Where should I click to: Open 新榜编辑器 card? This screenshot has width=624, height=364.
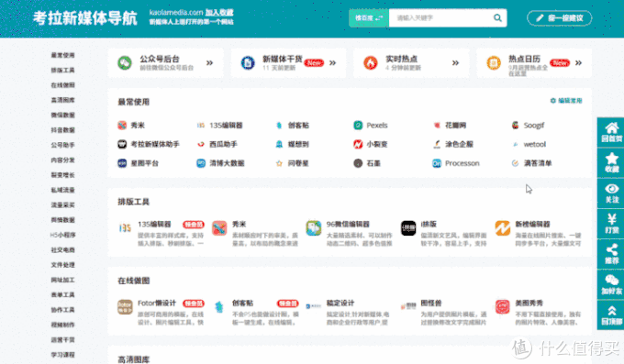pos(538,234)
